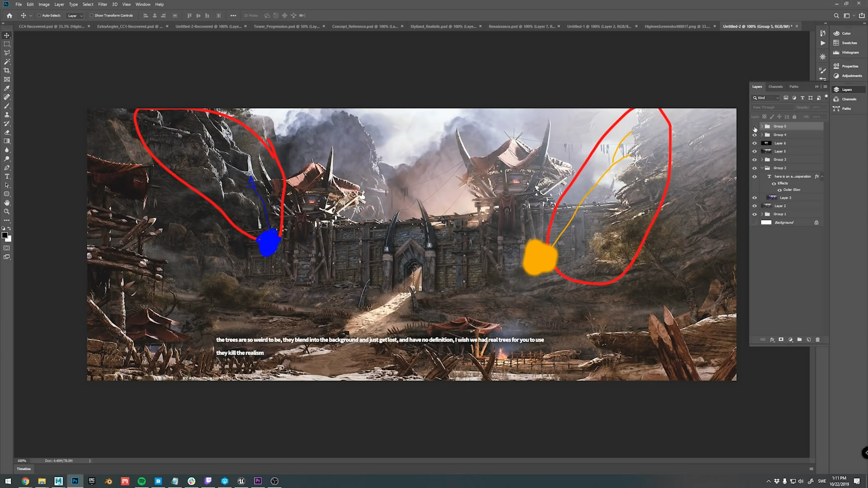Open Spotify from the taskbar
Screen dimensions: 868x488
coord(142,481)
